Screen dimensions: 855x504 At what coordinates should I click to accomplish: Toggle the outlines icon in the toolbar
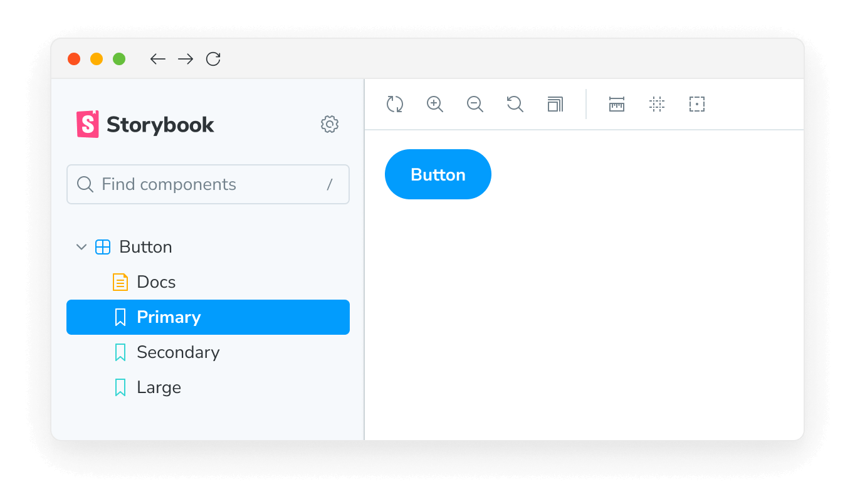696,104
